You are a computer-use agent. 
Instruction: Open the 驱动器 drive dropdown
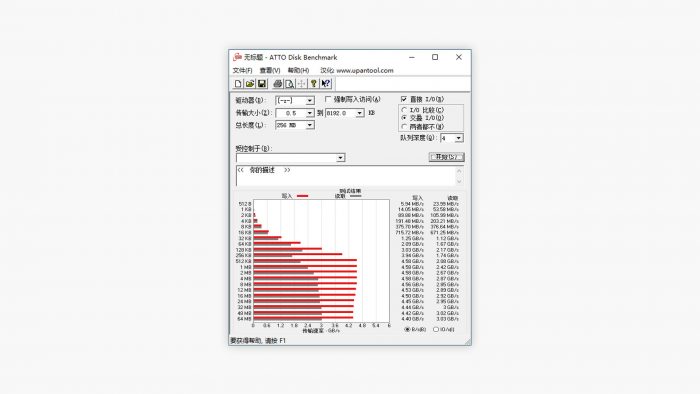[309, 101]
